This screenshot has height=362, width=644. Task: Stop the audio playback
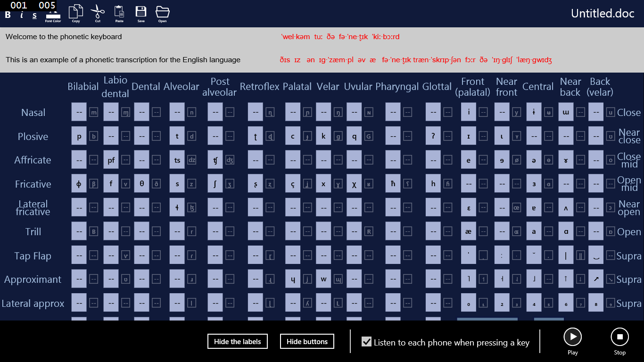pos(619,337)
